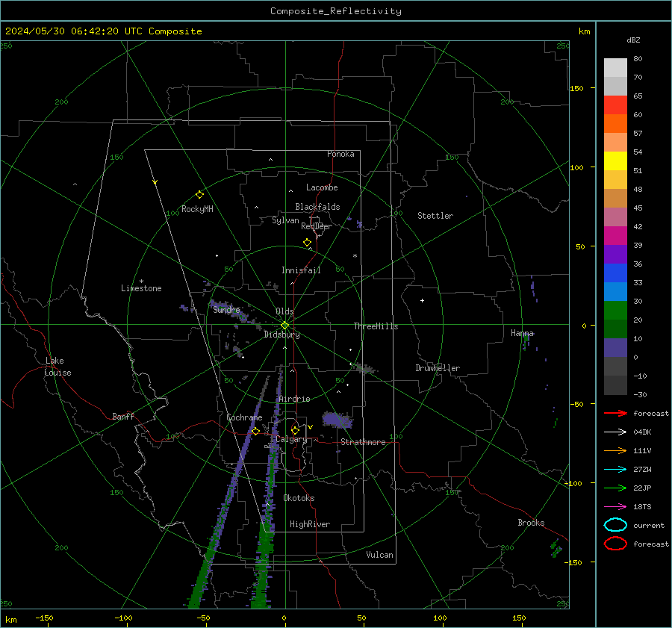This screenshot has width=672, height=628.
Task: Click the 'Sundre' map label
Action: [x=227, y=309]
